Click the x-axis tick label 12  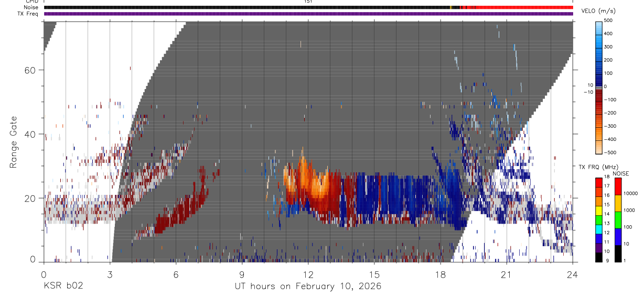(x=308, y=274)
